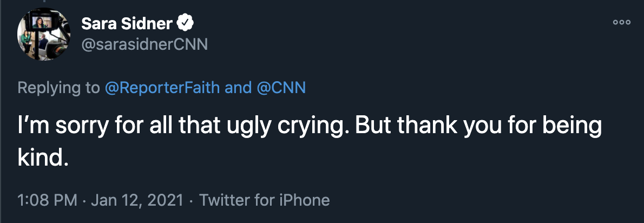Click the word 'and' between the mentions
Screen dimensions: 644x223
coord(238,88)
